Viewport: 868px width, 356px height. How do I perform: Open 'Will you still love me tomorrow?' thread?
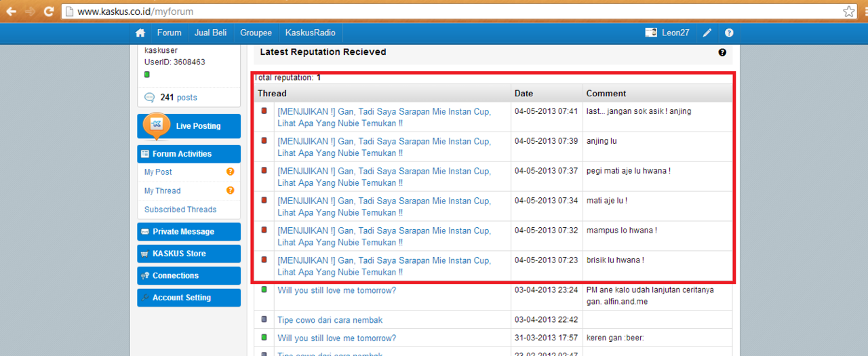pyautogui.click(x=336, y=290)
